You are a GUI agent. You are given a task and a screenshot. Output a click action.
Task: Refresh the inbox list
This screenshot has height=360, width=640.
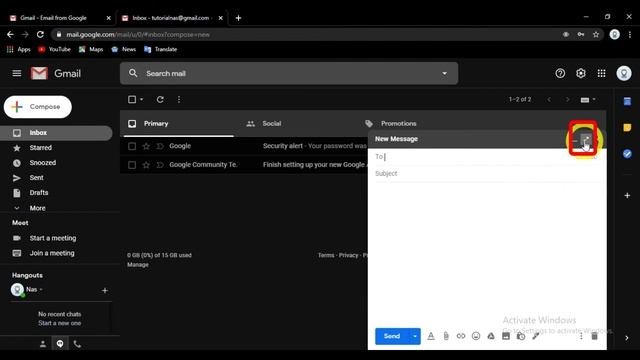point(160,100)
